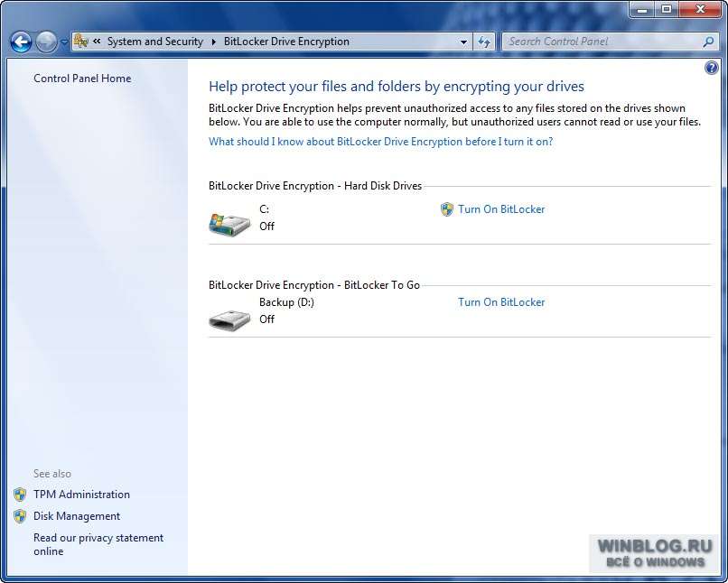Click the 'Off' status under Backup (D:)
The image size is (728, 583).
pyautogui.click(x=266, y=319)
